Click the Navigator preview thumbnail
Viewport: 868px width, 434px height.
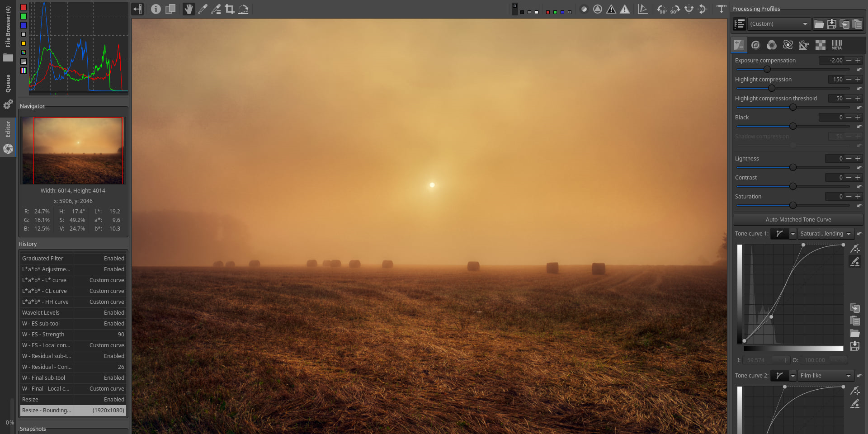point(73,151)
